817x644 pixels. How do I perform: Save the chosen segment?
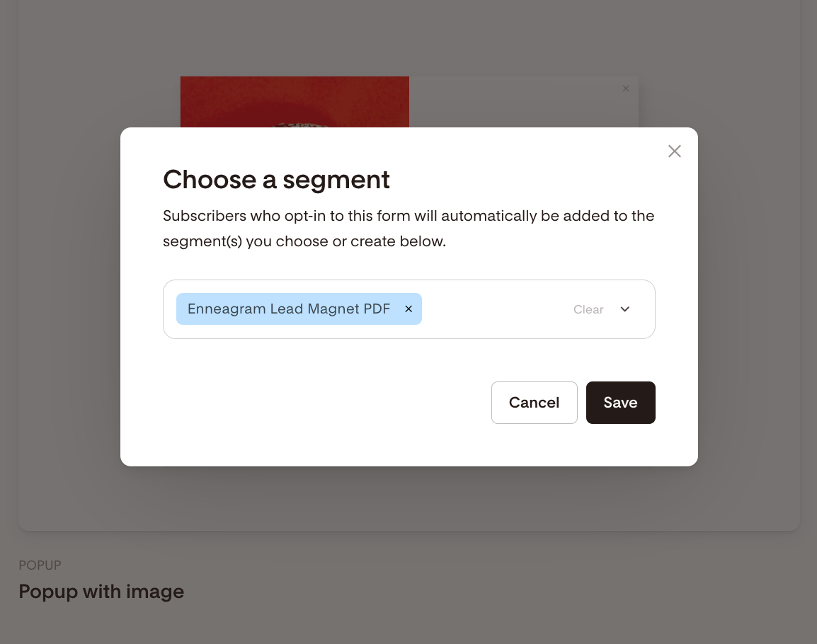[x=620, y=403]
